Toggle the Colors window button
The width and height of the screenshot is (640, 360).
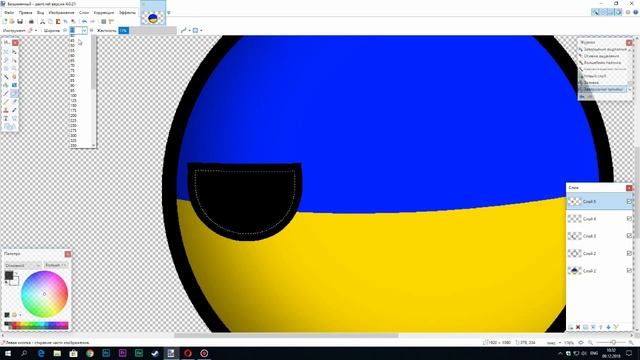(618, 12)
